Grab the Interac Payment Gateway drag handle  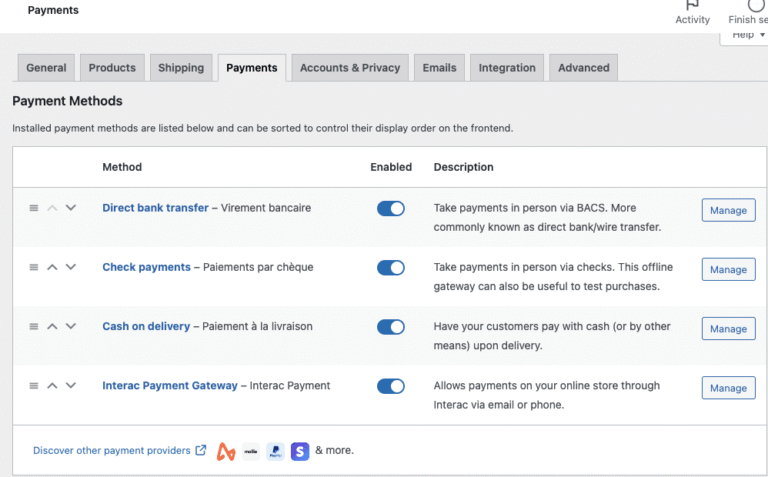tap(34, 385)
